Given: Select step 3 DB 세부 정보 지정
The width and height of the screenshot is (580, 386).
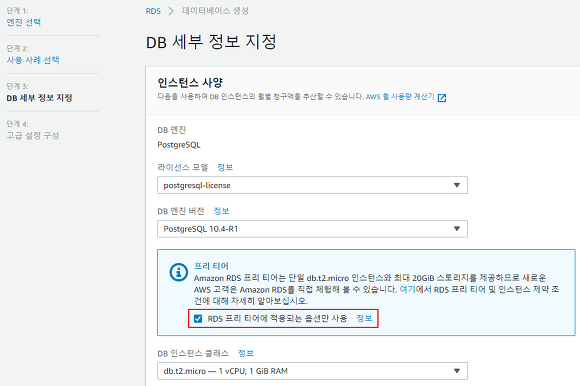Looking at the screenshot, I should [39, 98].
